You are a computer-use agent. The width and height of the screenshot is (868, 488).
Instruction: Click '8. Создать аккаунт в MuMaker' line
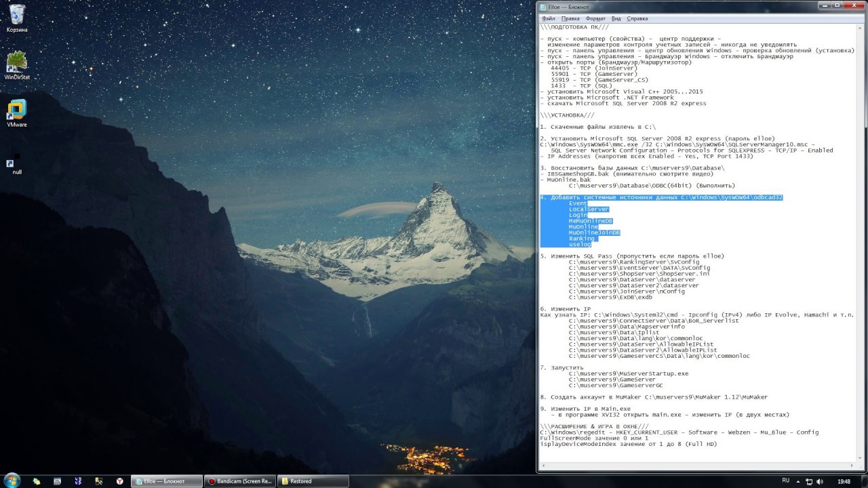point(654,397)
